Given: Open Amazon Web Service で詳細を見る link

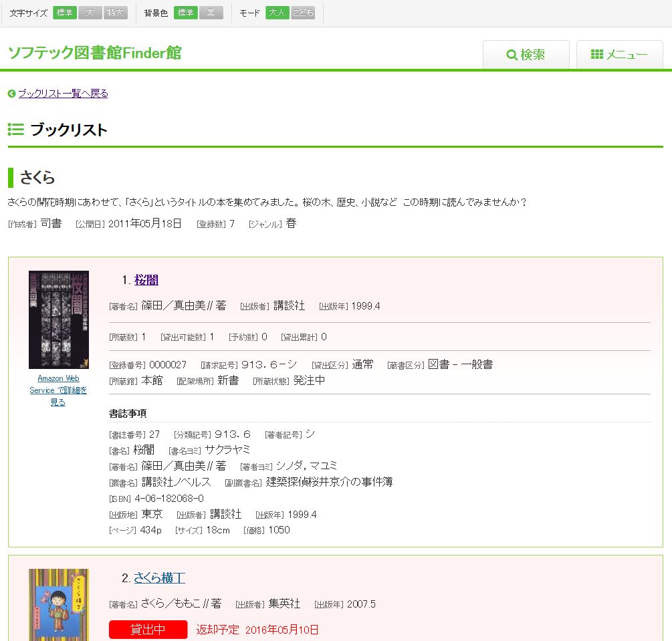Looking at the screenshot, I should click(x=58, y=390).
